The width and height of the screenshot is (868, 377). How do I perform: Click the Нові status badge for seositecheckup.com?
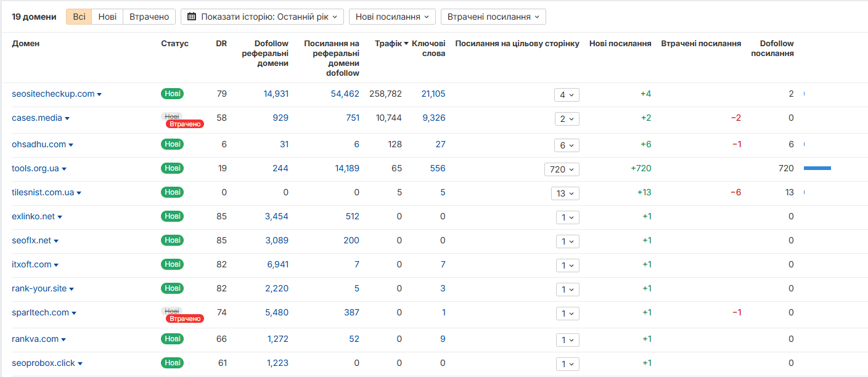tap(173, 94)
